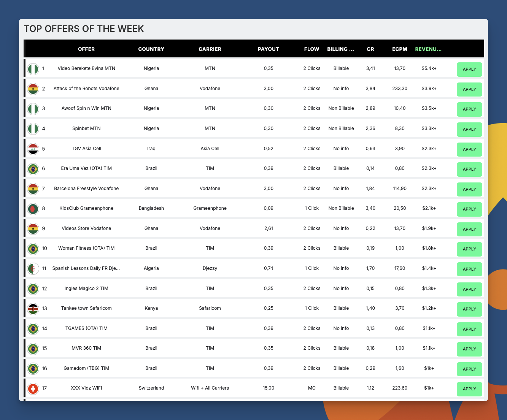Apply for Video Berekete Evina MTN offer
The width and height of the screenshot is (507, 420).
[x=469, y=69]
